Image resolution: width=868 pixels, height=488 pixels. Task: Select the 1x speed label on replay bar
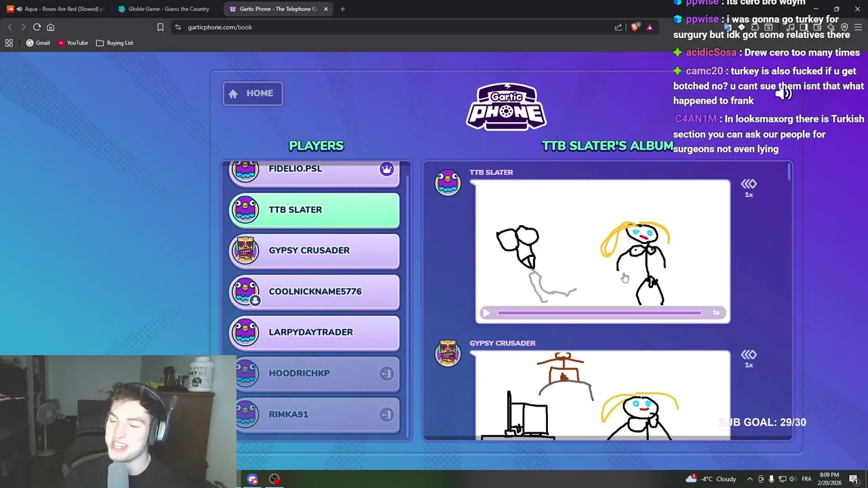716,312
